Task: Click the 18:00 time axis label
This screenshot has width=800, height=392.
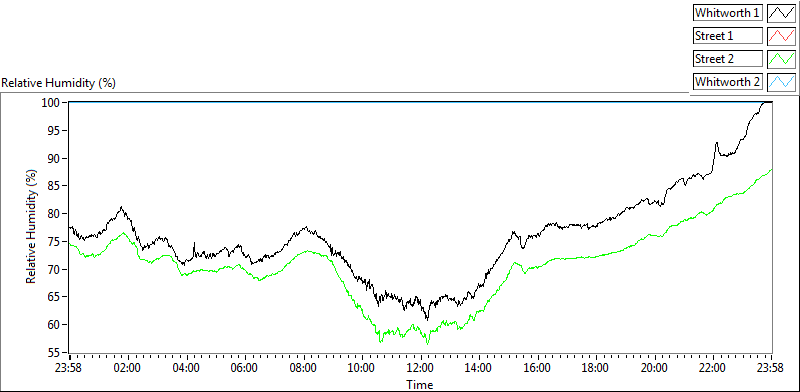Action: point(596,367)
